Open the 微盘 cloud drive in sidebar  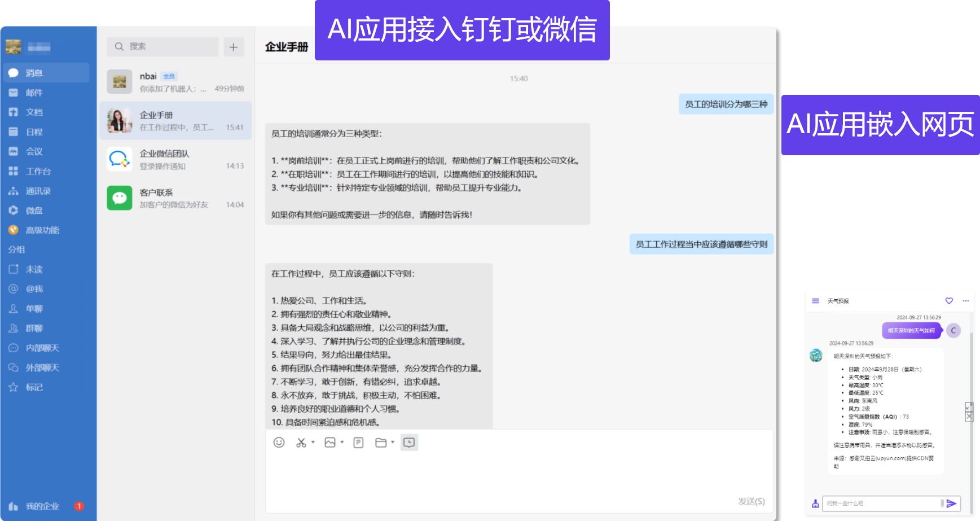click(34, 210)
